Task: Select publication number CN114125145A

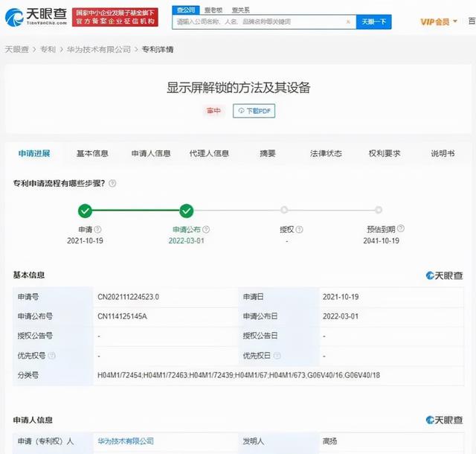Action: coord(122,316)
